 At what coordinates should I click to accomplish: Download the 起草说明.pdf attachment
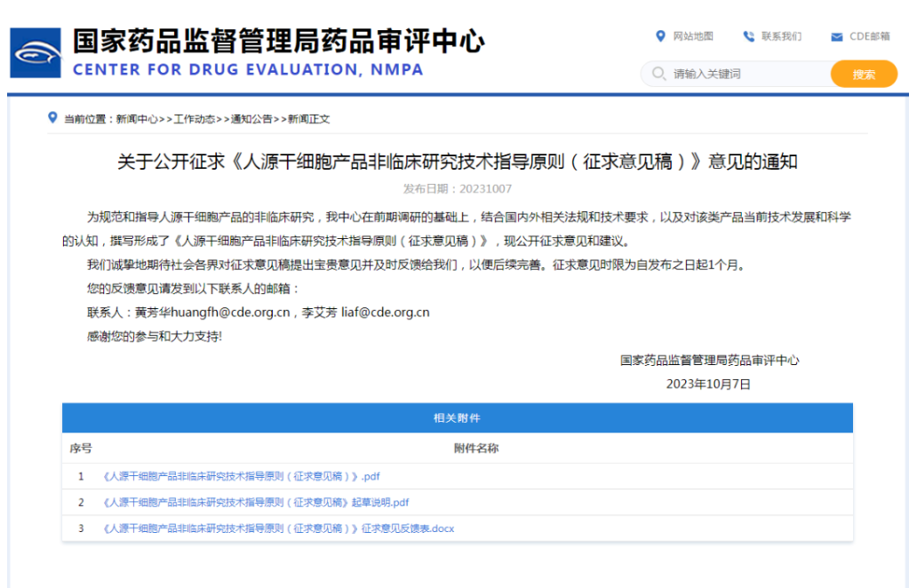tap(256, 503)
